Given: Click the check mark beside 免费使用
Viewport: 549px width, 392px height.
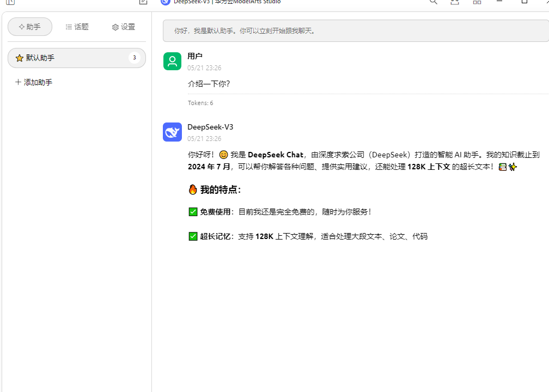Looking at the screenshot, I should 193,212.
